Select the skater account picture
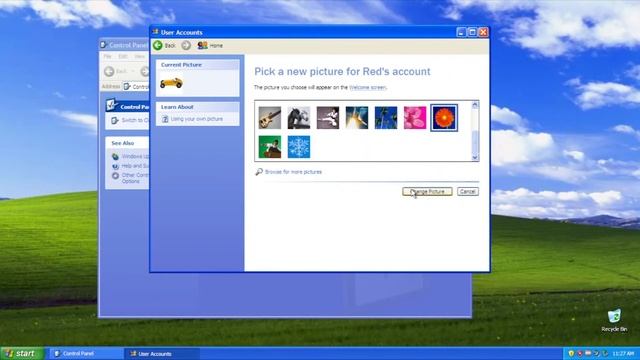Screen dimensions: 640x360 [270, 147]
